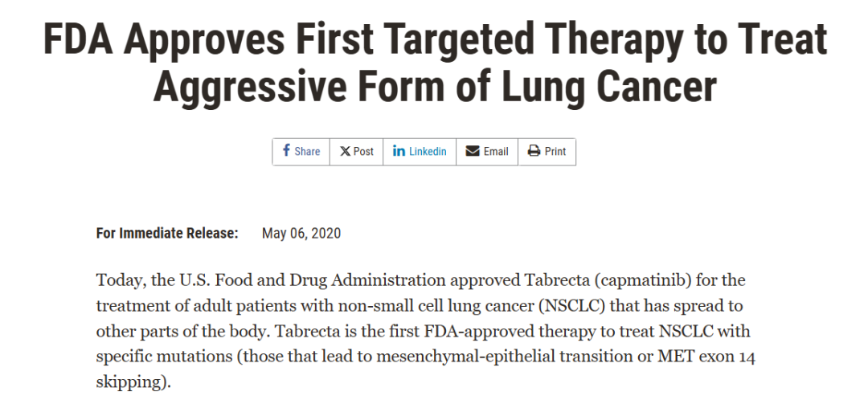Click the Facebook icon in the Share button
Image resolution: width=868 pixels, height=404 pixels.
click(286, 150)
